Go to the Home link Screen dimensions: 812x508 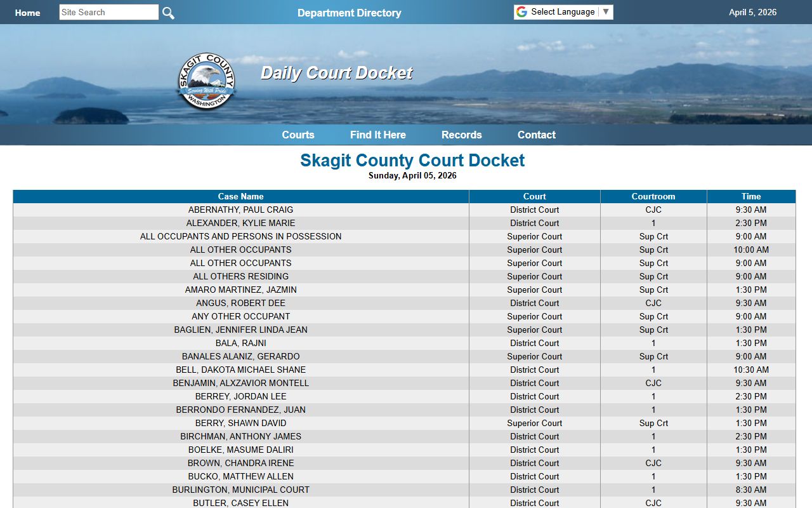pyautogui.click(x=27, y=13)
